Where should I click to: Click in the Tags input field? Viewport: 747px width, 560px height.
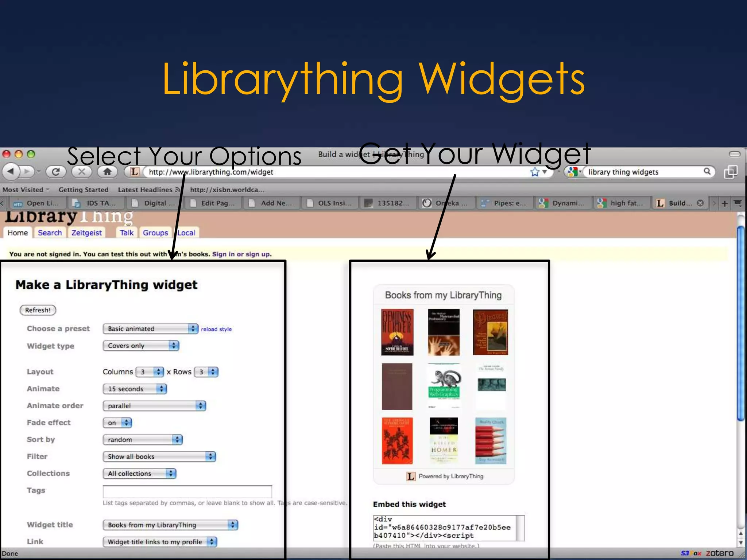tap(187, 491)
